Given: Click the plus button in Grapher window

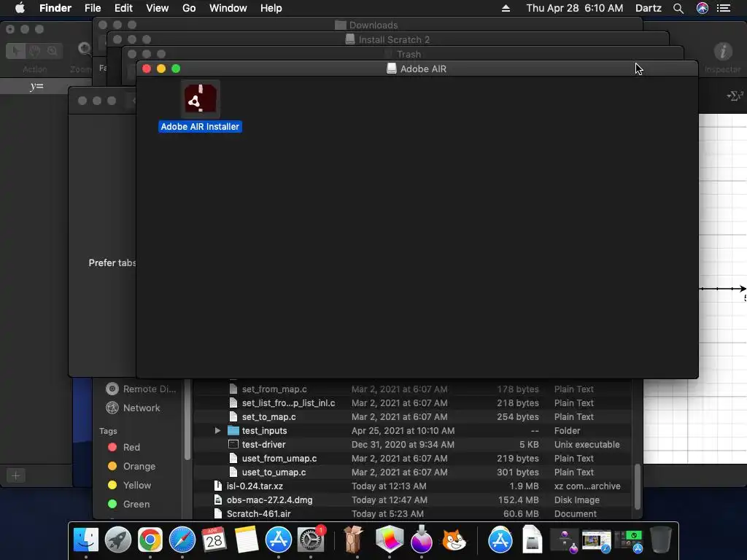Looking at the screenshot, I should click(16, 475).
